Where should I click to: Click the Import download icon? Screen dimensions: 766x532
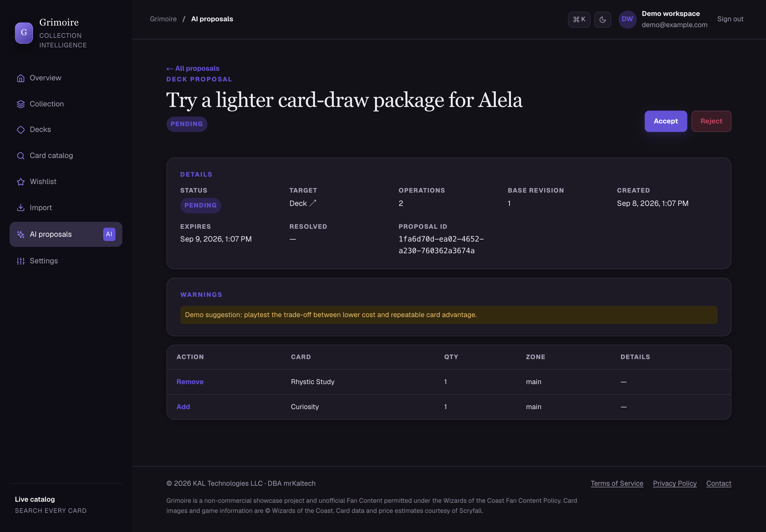point(21,208)
